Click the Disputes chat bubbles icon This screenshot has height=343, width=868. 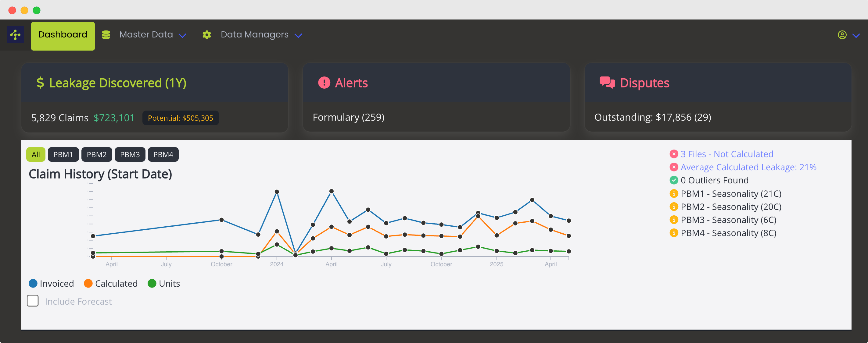pos(607,83)
